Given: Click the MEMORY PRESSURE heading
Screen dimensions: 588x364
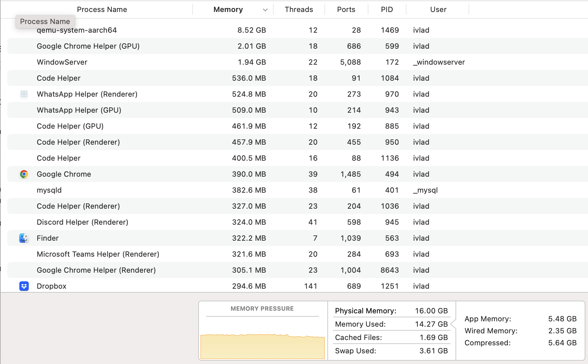Looking at the screenshot, I should [262, 309].
